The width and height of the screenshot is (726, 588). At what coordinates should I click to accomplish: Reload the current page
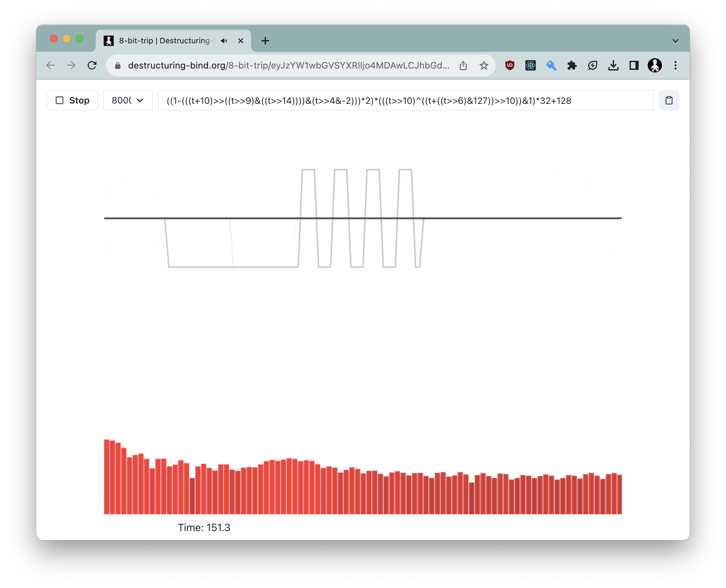point(92,65)
